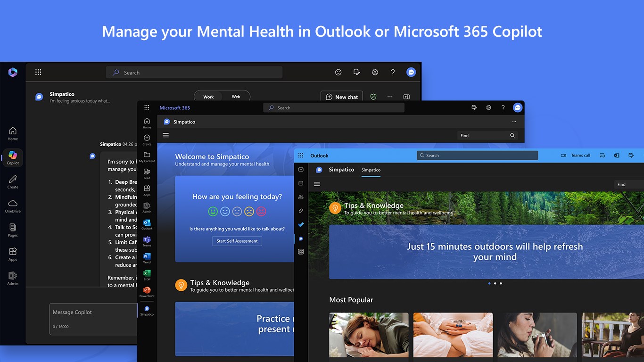Open Feed in Microsoft 365 sidebar

(147, 174)
